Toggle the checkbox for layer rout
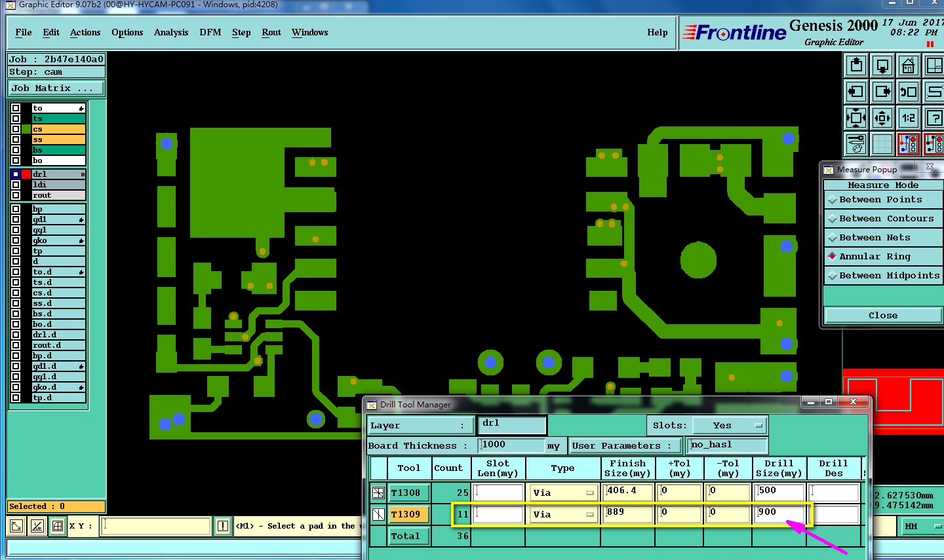Image resolution: width=944 pixels, height=560 pixels. click(16, 195)
